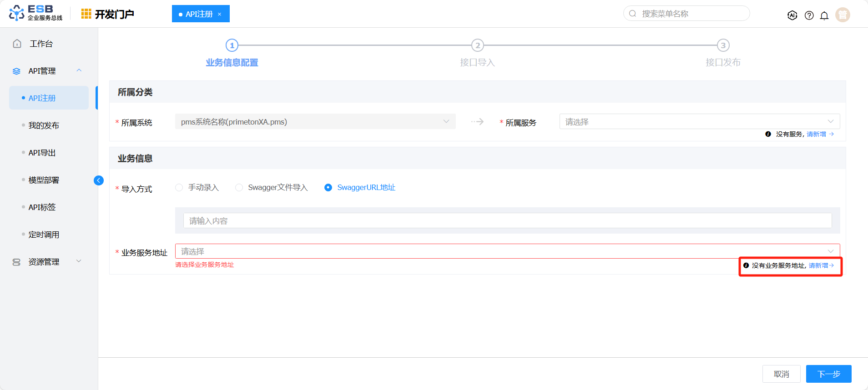Screen dimensions: 868x390
Task: Click 请新增 link for 业务服务地址
Action: [820, 265]
